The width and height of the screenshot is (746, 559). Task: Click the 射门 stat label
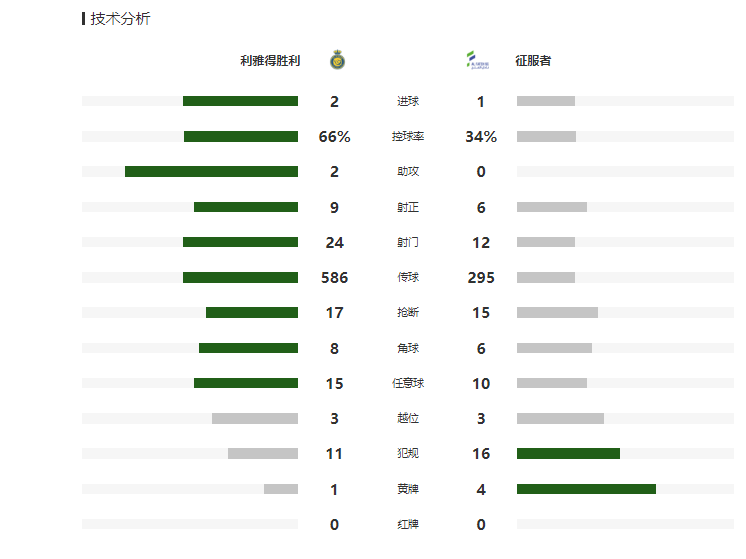pos(408,243)
